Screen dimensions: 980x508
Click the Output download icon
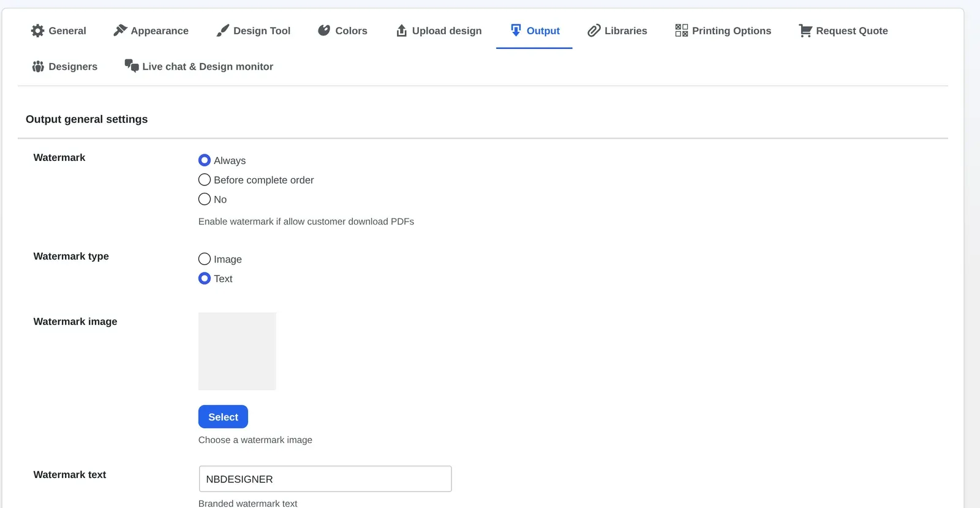[516, 30]
